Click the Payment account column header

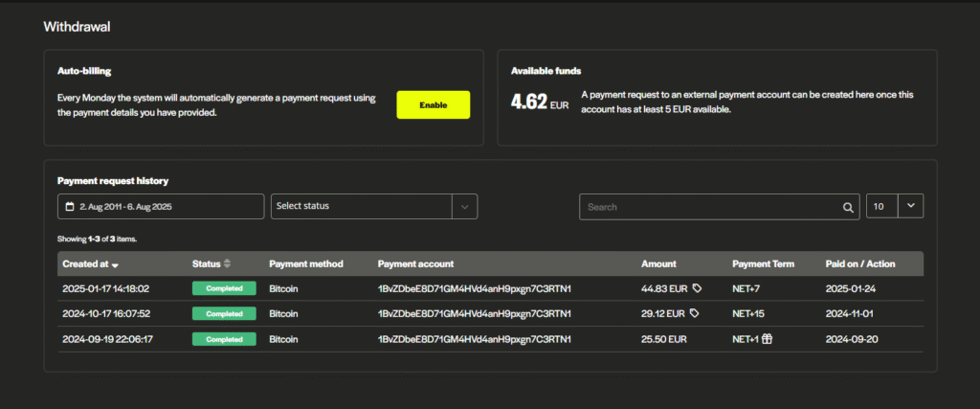pyautogui.click(x=415, y=264)
